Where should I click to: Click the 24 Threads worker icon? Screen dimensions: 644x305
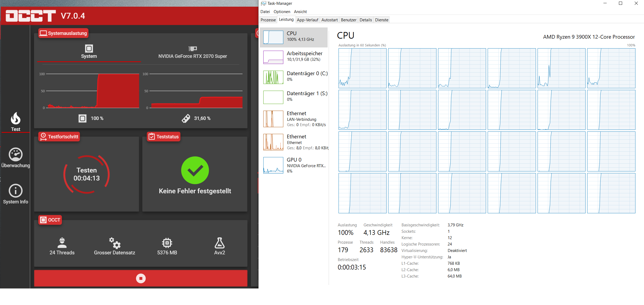(62, 243)
